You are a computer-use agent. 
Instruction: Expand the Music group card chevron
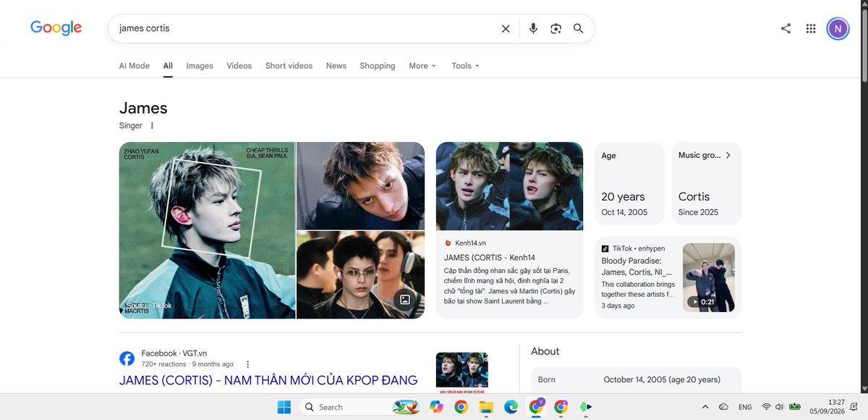728,155
